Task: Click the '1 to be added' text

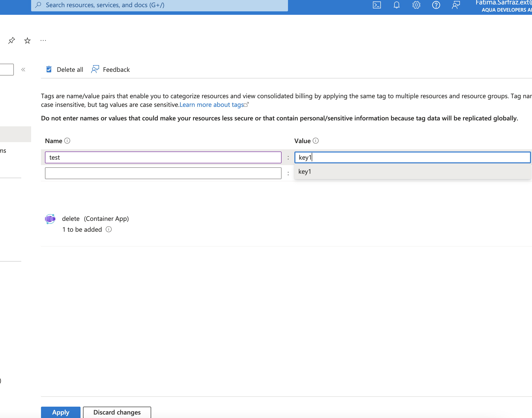Action: (82, 229)
